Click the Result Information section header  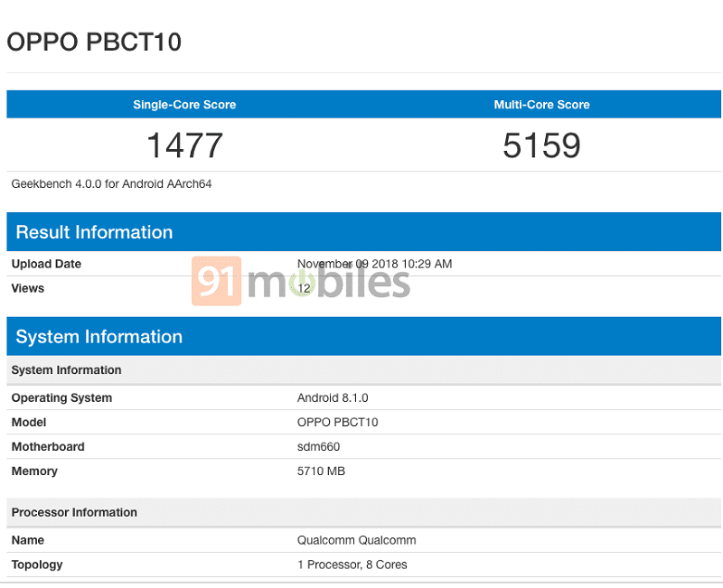(364, 232)
